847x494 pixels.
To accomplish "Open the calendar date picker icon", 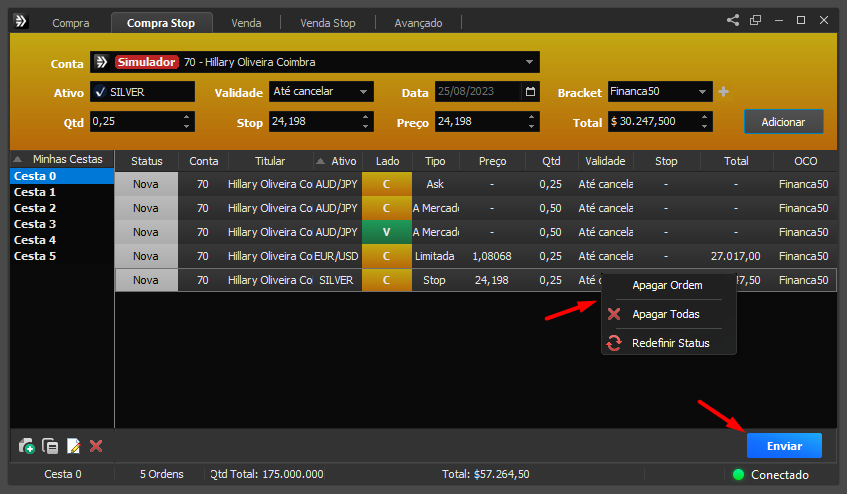I will point(531,92).
